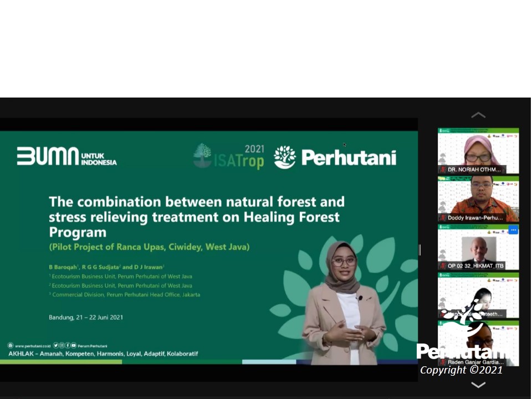
Task: Click the globe icon beside www.perhutani.co.id
Action: 11,345
